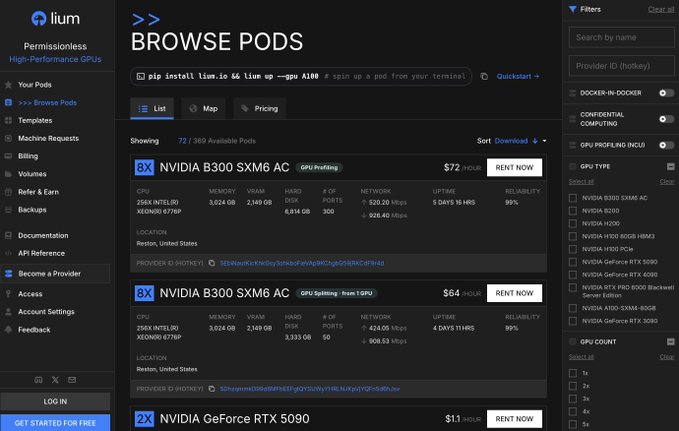Open Billing in the sidebar
The height and width of the screenshot is (431, 679).
(28, 156)
